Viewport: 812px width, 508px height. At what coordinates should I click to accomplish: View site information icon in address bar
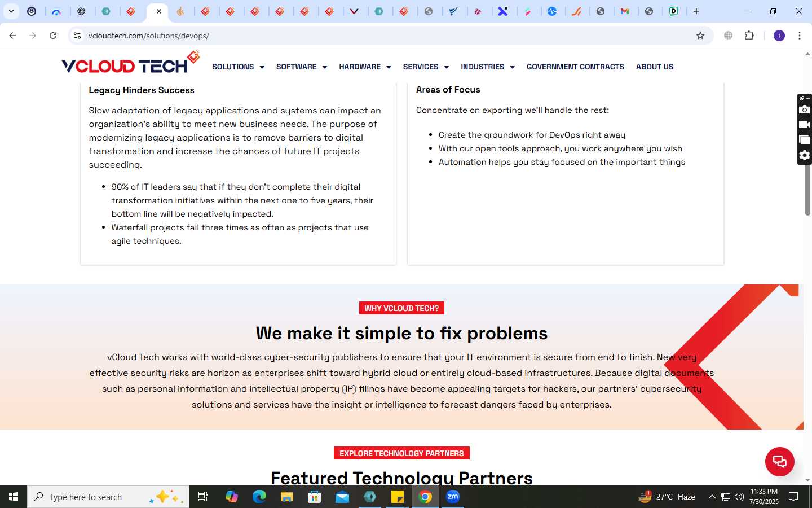tap(77, 36)
